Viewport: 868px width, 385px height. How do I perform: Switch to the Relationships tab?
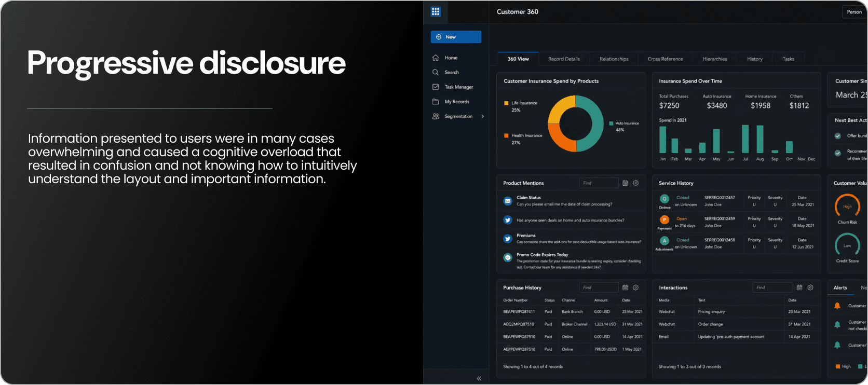[614, 59]
